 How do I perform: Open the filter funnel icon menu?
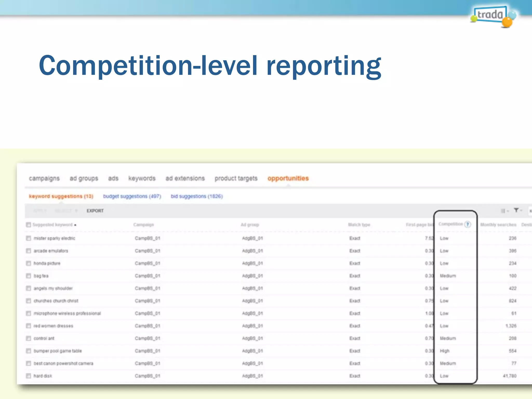pos(518,210)
